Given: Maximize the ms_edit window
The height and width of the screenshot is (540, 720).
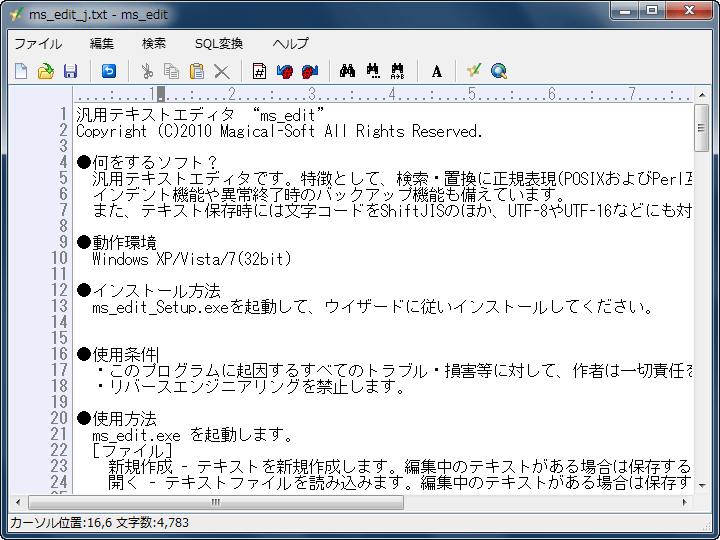Looking at the screenshot, I should click(652, 10).
